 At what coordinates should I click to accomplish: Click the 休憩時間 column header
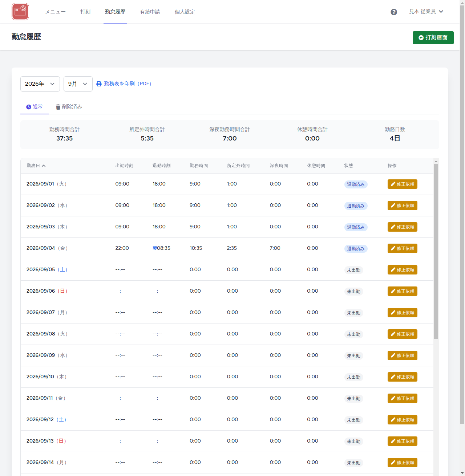[x=316, y=166]
